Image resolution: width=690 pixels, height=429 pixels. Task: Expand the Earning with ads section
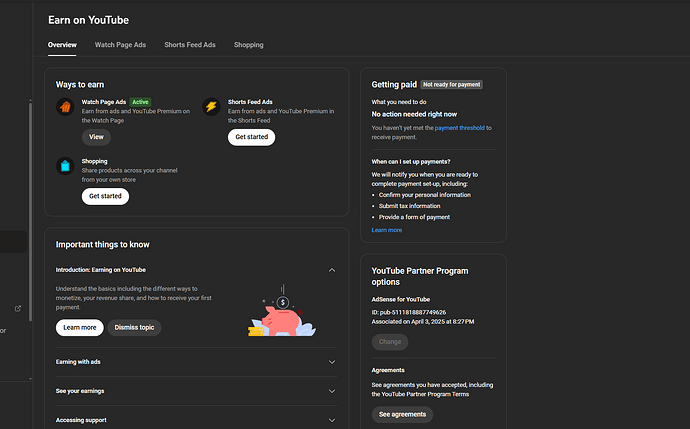[332, 362]
